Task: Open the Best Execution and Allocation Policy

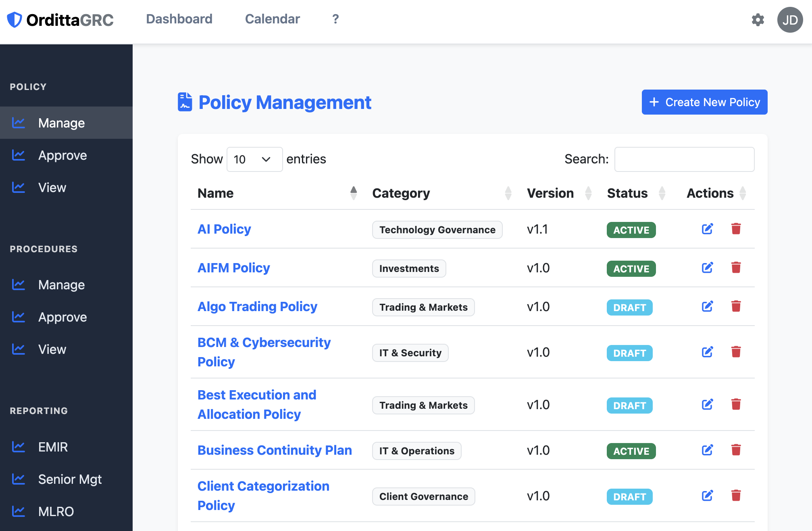Action: click(257, 404)
